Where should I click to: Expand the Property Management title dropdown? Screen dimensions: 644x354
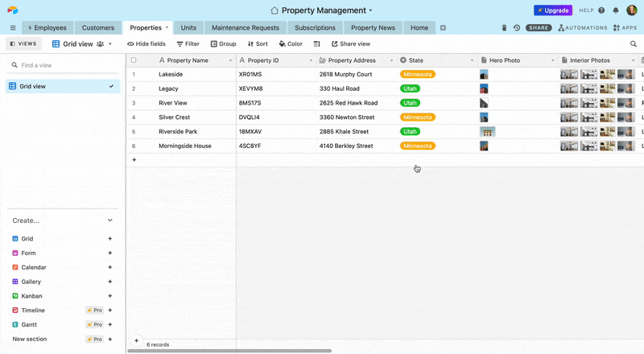(370, 10)
